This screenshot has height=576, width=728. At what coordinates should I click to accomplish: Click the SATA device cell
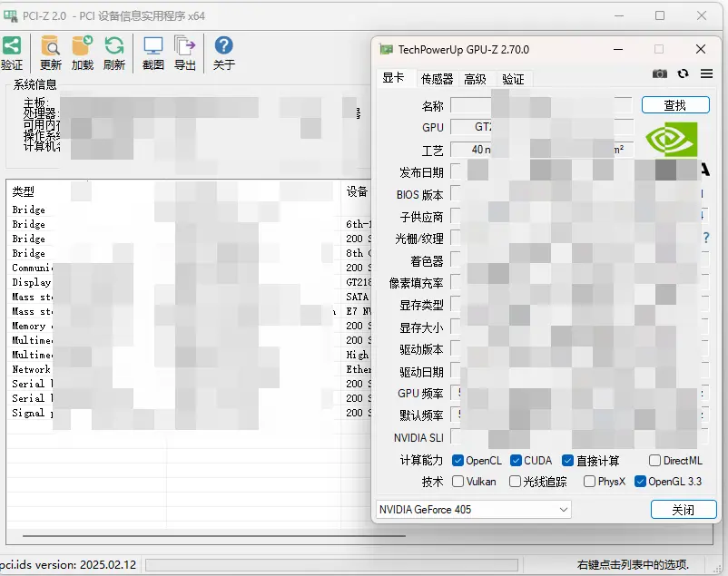tap(357, 297)
